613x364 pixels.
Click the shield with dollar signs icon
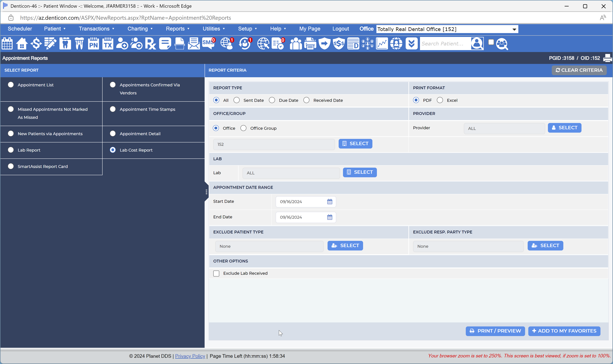point(339,44)
